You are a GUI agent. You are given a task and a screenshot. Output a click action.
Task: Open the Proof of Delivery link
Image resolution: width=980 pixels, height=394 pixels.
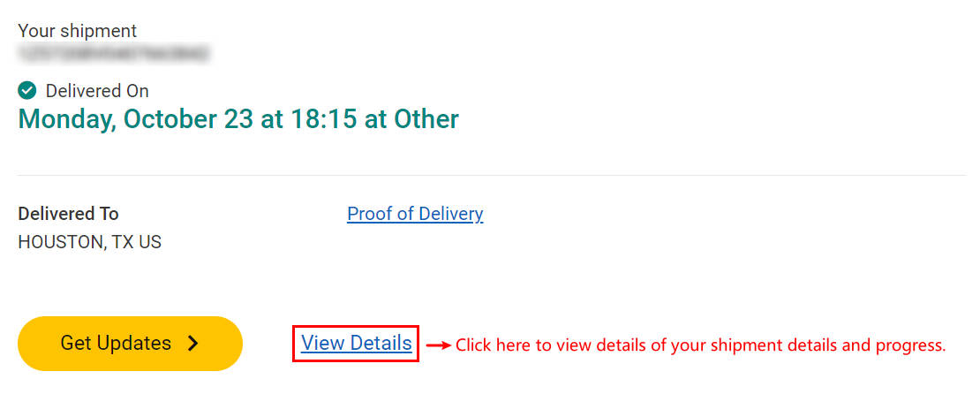point(415,214)
